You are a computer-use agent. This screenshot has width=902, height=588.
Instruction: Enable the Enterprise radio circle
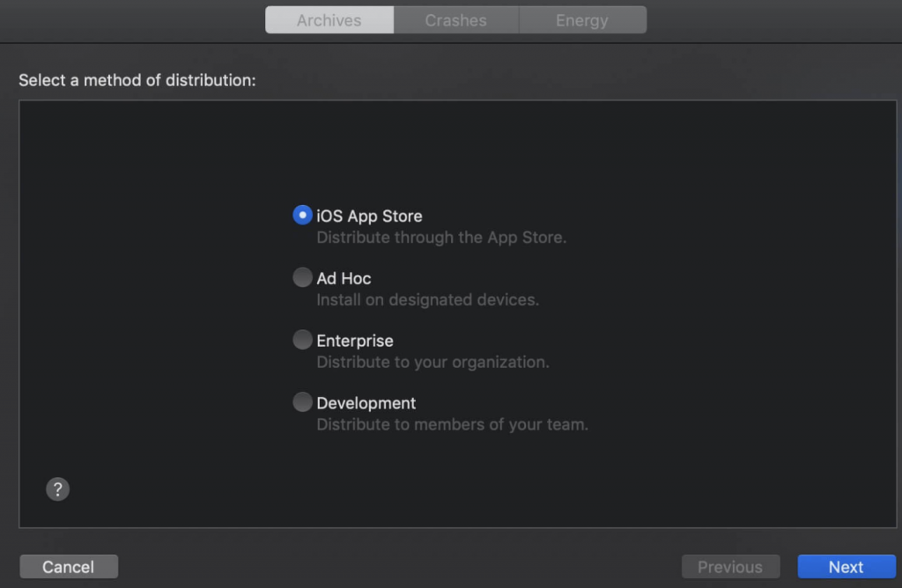point(302,340)
